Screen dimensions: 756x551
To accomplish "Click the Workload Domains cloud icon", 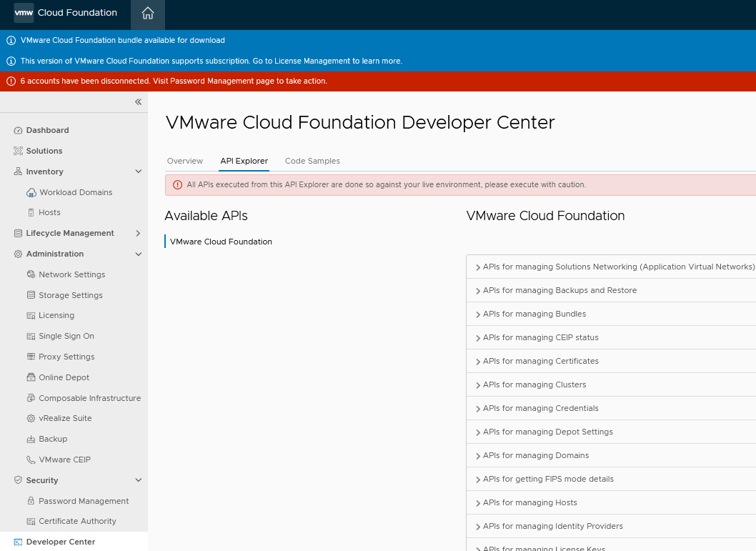I will click(31, 193).
